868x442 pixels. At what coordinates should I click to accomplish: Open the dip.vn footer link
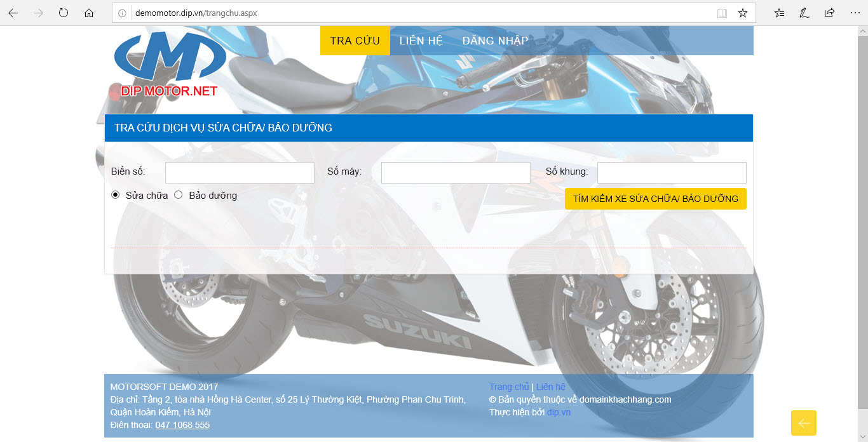pos(559,412)
